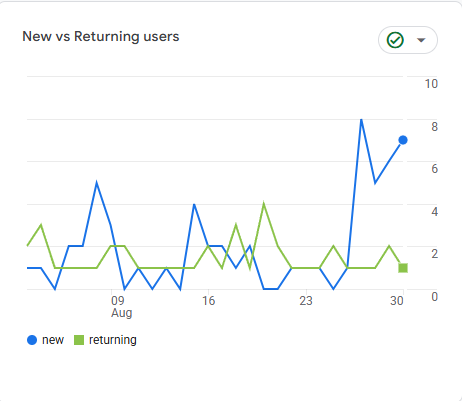Click the blue line peak before the 16 label
The height and width of the screenshot is (401, 462).
194,204
